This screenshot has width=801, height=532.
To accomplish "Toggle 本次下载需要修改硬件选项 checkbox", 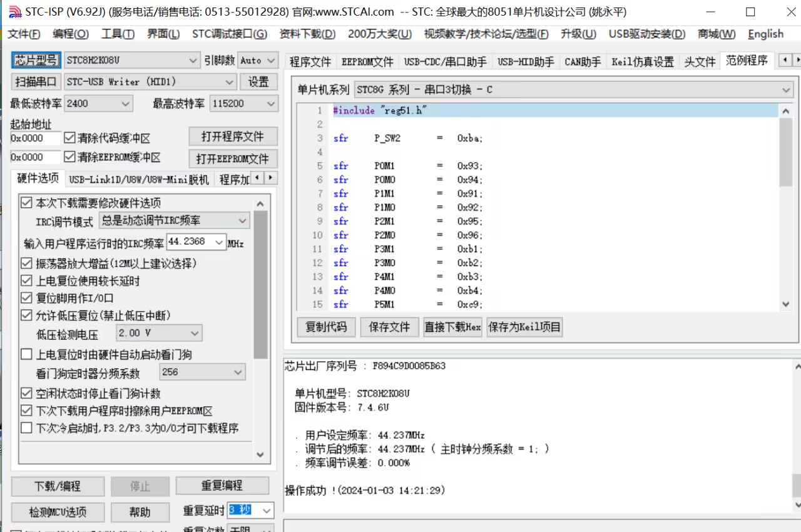I will [x=26, y=203].
